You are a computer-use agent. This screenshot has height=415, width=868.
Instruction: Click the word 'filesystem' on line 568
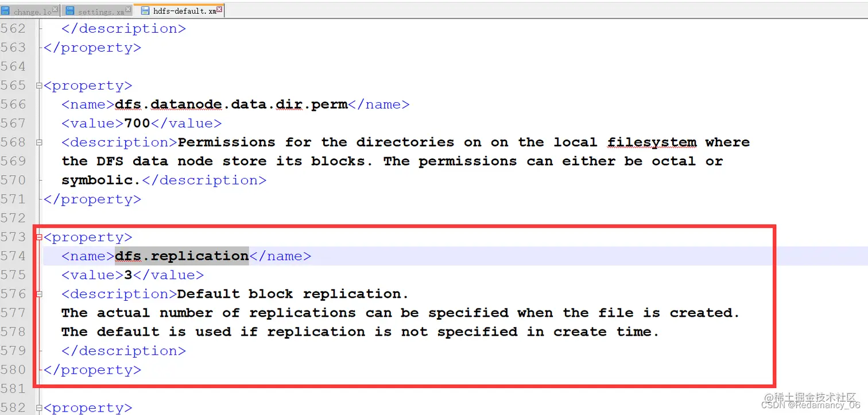point(652,142)
